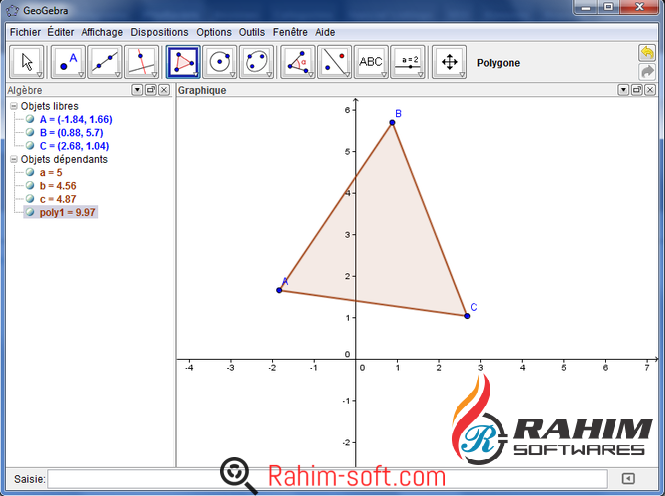Select the Angle tool

click(x=298, y=62)
